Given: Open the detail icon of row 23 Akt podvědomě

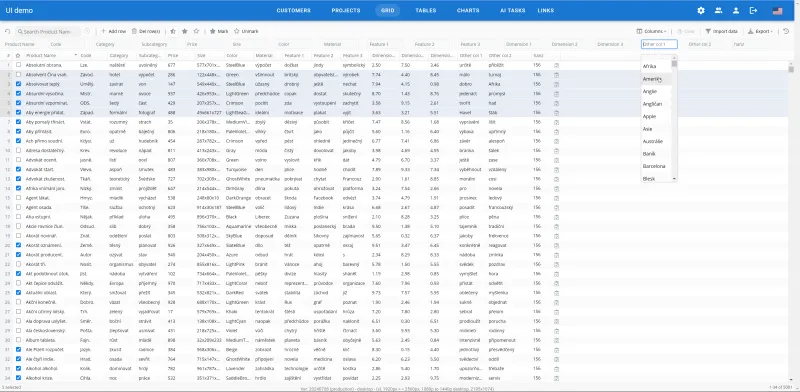Looking at the screenshot, I should click(556, 274).
